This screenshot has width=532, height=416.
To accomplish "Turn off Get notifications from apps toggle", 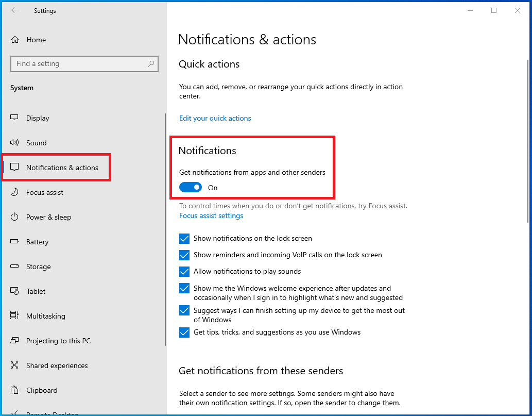I will tap(191, 188).
